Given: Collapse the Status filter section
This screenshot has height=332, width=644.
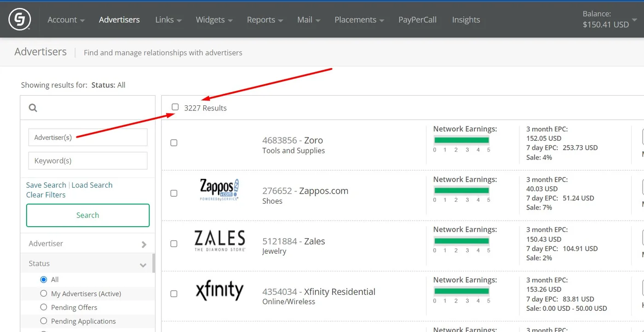Looking at the screenshot, I should point(143,265).
